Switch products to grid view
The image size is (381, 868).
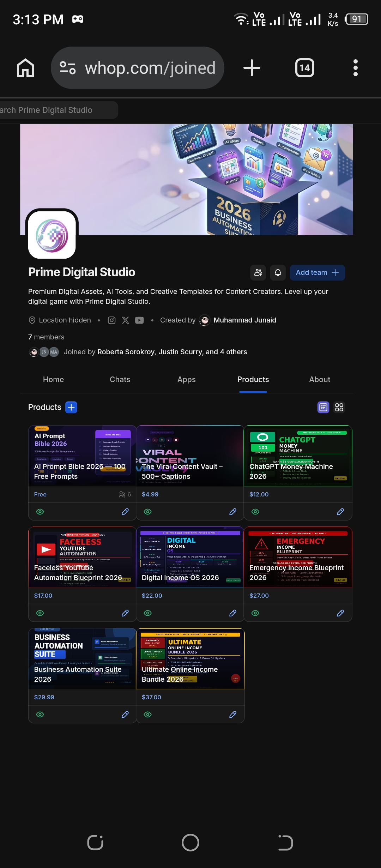[339, 407]
